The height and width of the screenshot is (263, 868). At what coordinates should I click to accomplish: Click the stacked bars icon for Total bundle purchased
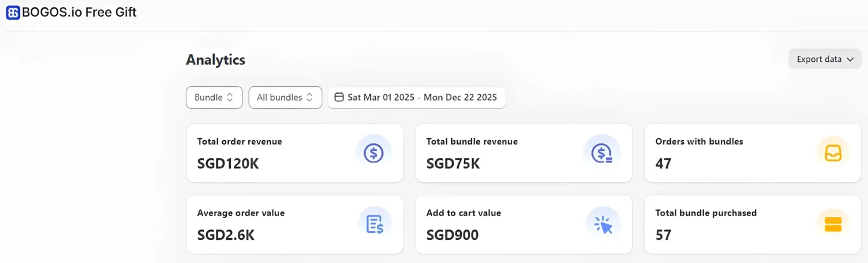point(833,224)
